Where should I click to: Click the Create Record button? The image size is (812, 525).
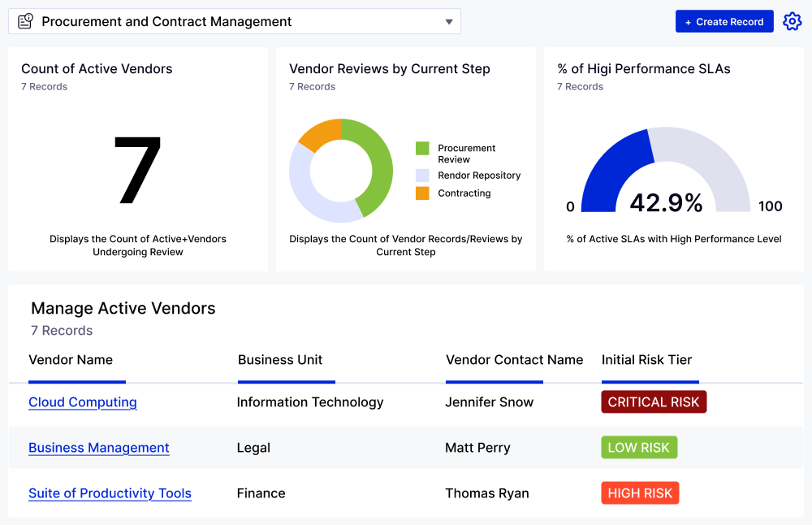[x=724, y=22]
